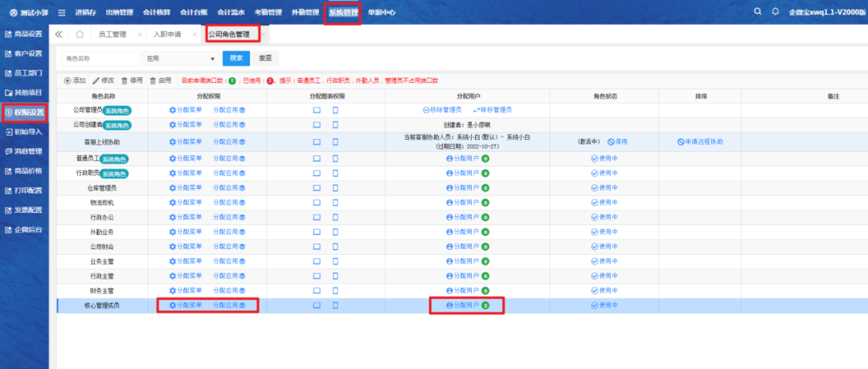
Task: Collapse the sidebar with double-chevron arrow
Action: point(59,35)
